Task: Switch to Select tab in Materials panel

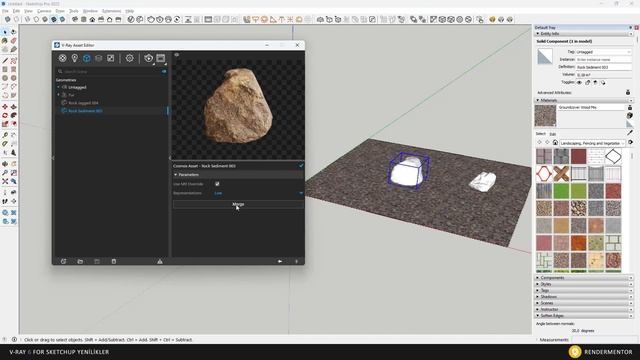Action: tap(540, 134)
